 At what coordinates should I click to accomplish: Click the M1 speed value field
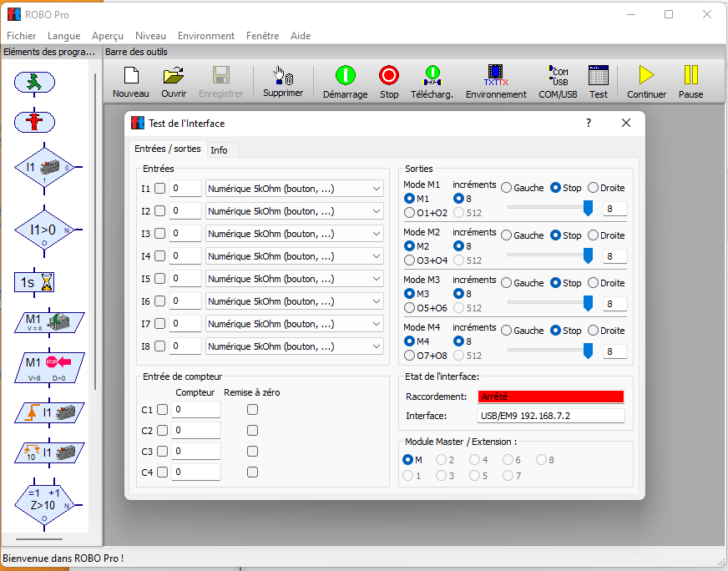click(614, 209)
